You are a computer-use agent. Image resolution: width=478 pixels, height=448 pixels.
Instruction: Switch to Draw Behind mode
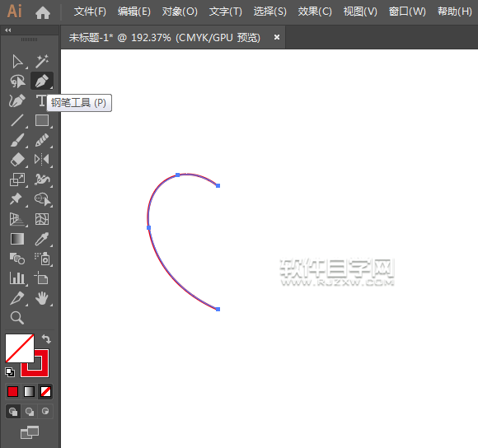click(x=30, y=412)
